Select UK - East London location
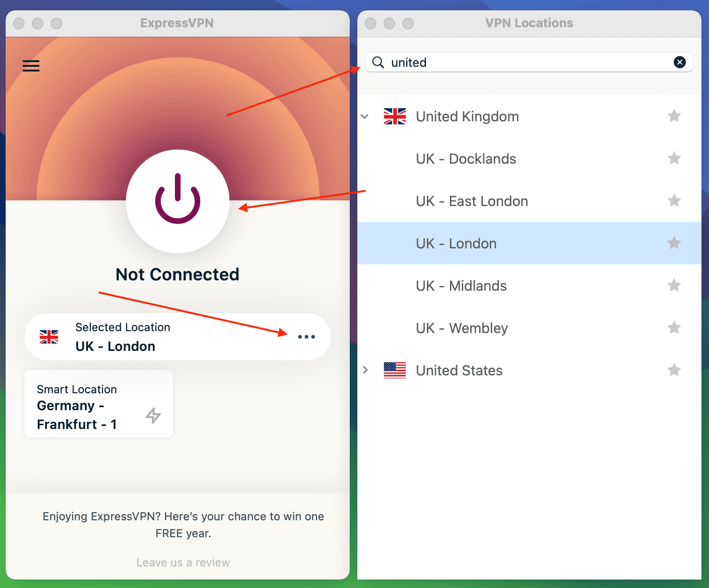This screenshot has height=588, width=709. 529,201
